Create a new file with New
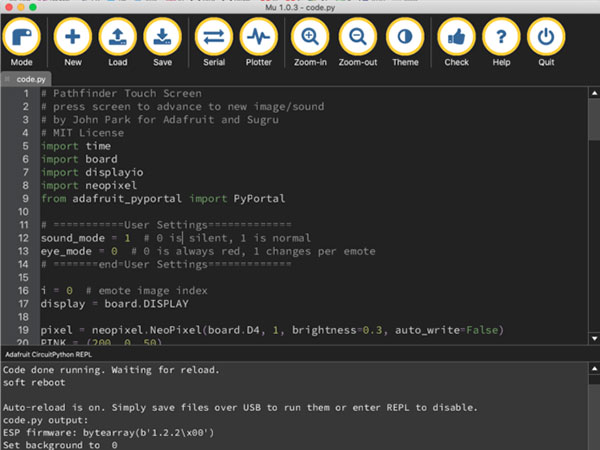600x450 pixels. pyautogui.click(x=73, y=40)
